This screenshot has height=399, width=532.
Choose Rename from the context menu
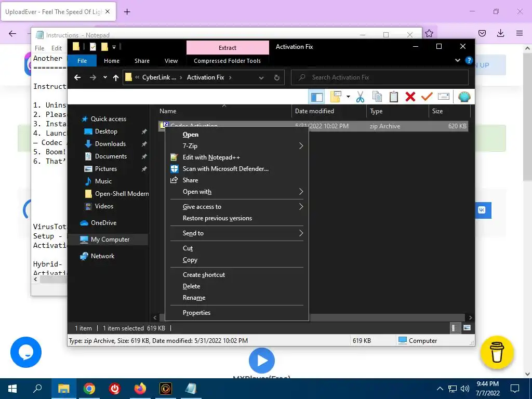[237, 298]
